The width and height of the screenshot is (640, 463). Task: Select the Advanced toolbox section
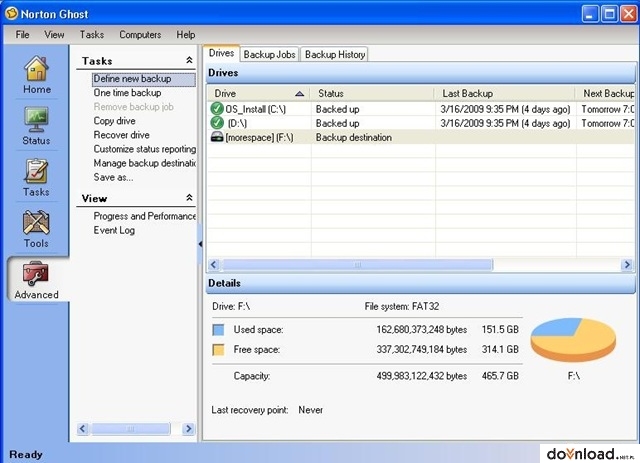coord(36,280)
